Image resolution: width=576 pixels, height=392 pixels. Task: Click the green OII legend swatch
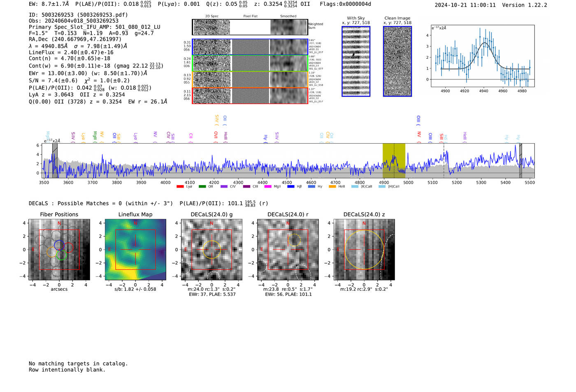coord(202,186)
